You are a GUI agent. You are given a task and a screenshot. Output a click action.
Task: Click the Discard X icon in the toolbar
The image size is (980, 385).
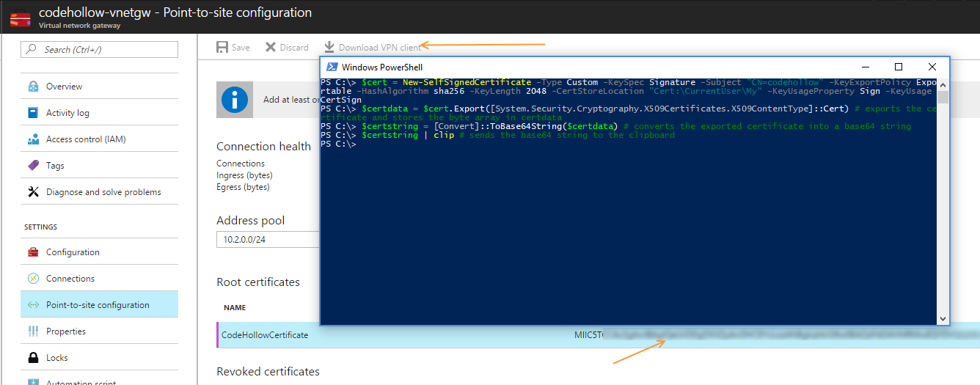(270, 47)
